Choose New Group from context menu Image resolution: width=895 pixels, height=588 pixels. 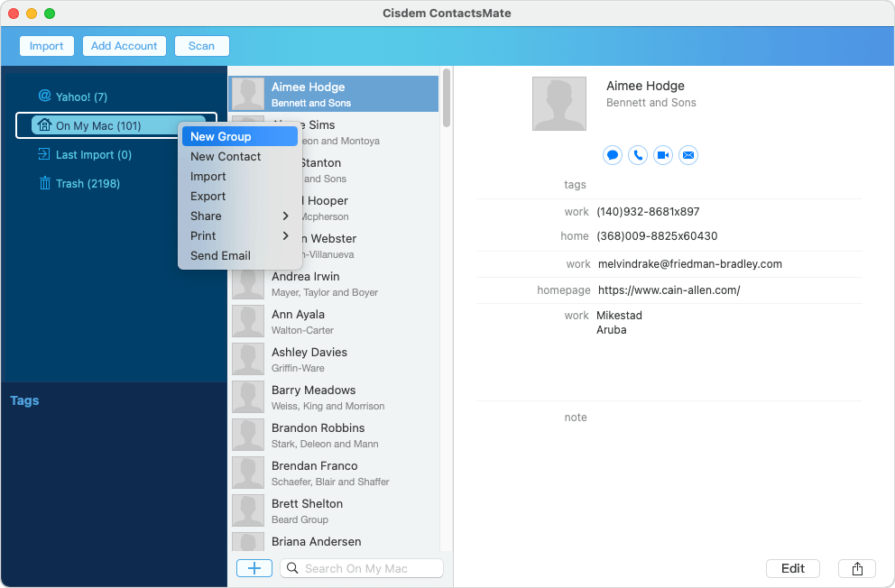click(x=240, y=136)
